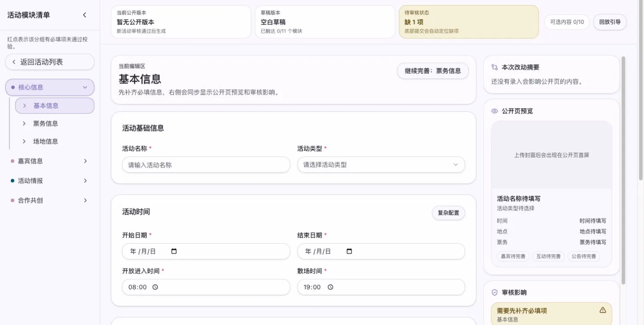
Task: Click the 本次改动摘要 icon
Action: point(494,67)
